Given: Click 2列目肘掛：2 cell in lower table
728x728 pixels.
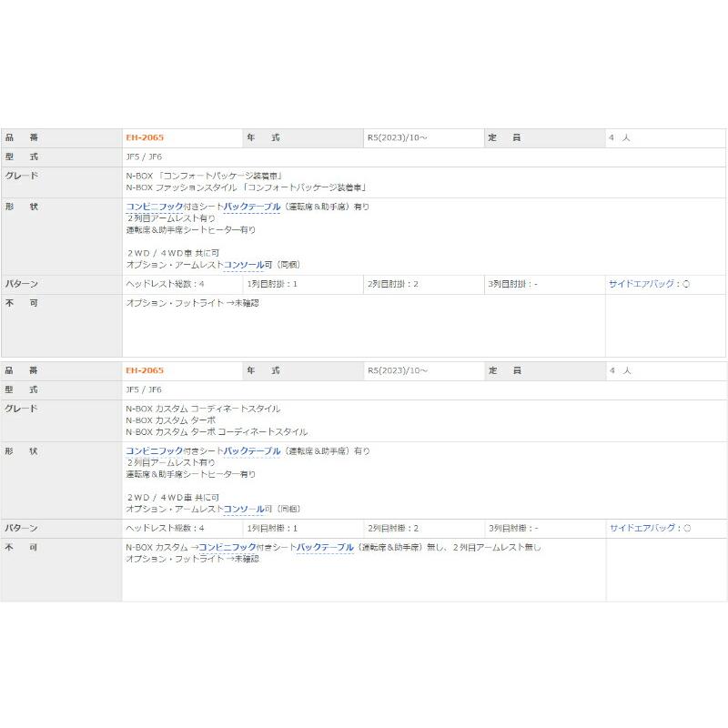Looking at the screenshot, I should click(x=393, y=528).
